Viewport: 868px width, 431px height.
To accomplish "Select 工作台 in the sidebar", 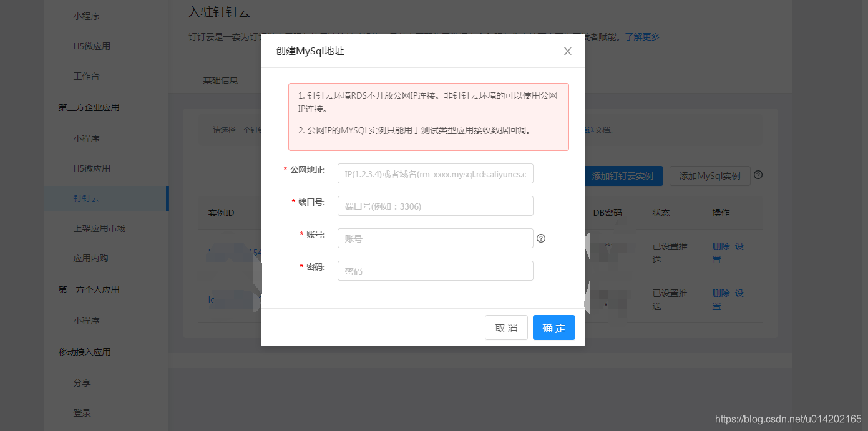I will [86, 76].
